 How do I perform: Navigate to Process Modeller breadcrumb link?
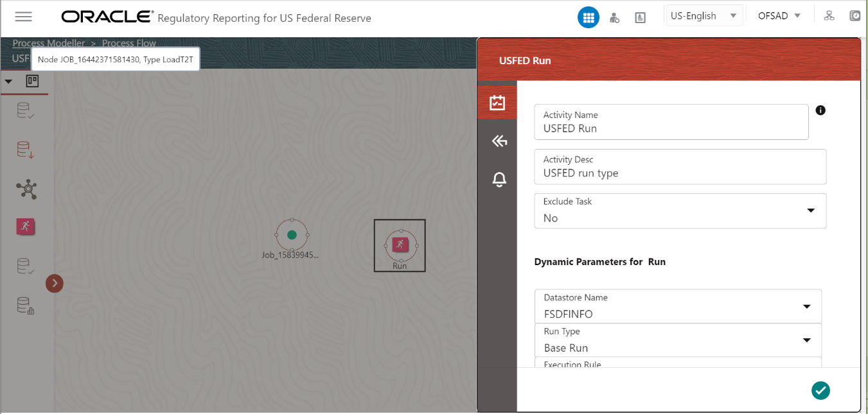point(49,43)
